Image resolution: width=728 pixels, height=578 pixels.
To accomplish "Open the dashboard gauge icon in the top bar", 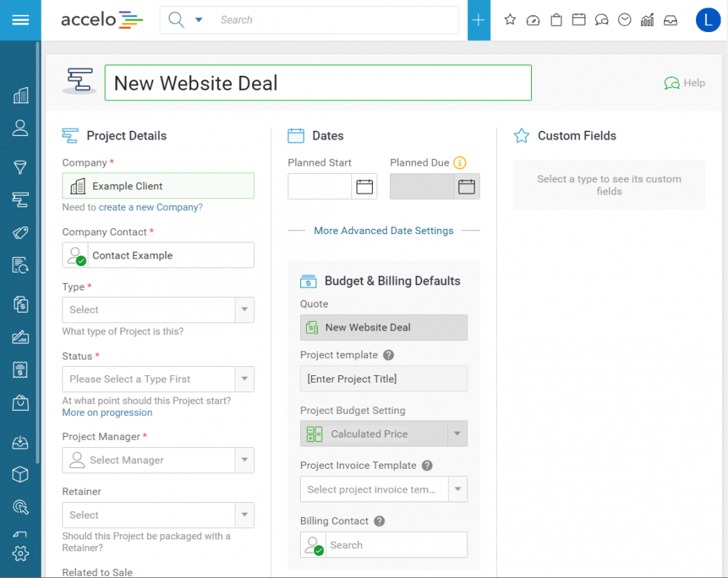I will pos(533,20).
